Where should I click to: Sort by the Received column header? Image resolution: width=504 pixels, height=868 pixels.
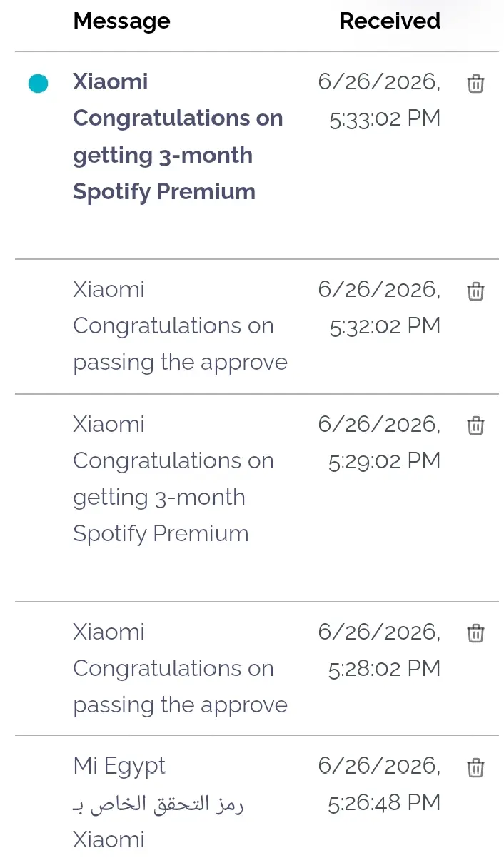point(390,21)
